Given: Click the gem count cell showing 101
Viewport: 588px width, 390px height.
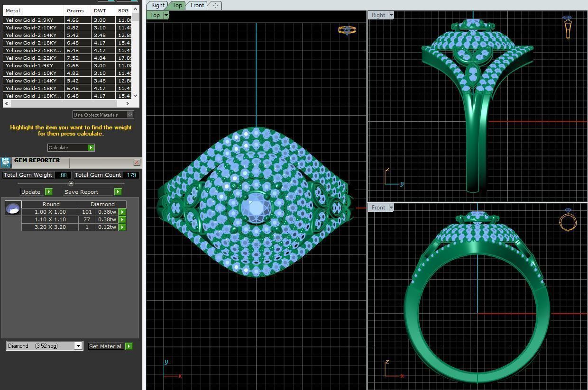Looking at the screenshot, I should point(87,212).
